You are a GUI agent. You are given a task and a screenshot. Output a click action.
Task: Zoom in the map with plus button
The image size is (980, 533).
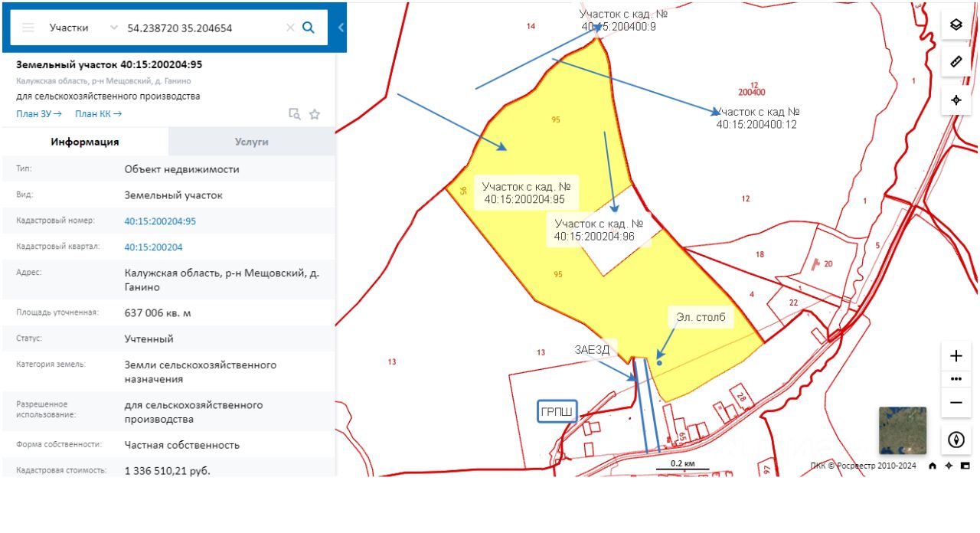956,356
